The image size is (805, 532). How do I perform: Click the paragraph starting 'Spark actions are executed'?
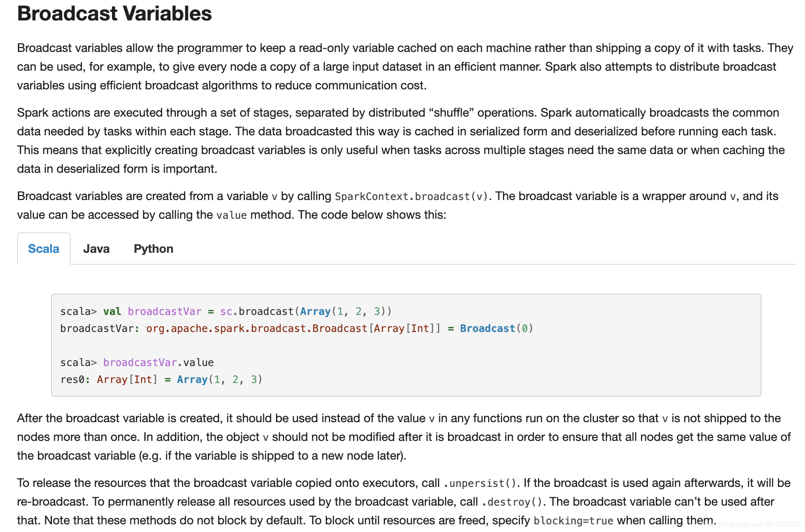tap(401, 141)
